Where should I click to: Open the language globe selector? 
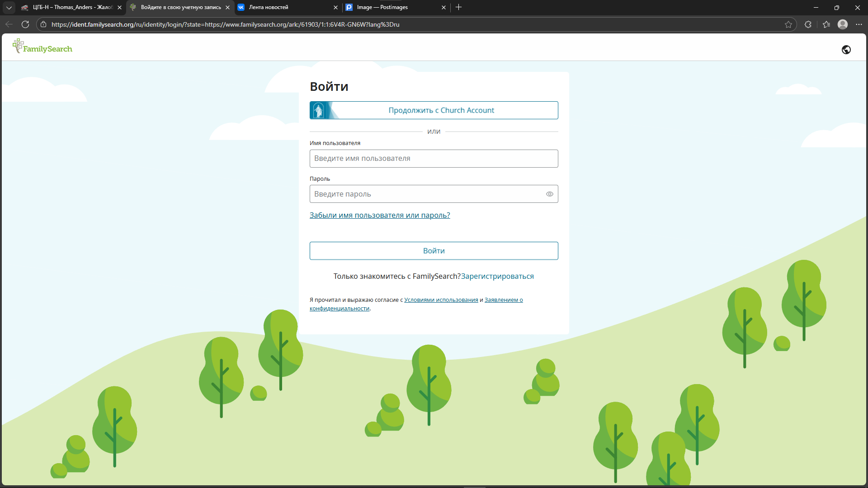(x=846, y=50)
